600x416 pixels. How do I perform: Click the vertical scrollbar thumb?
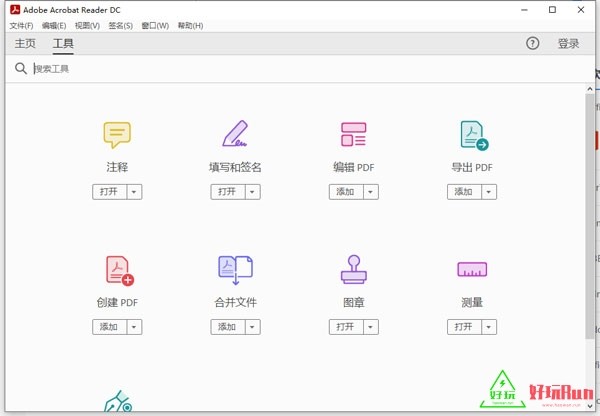(590, 216)
